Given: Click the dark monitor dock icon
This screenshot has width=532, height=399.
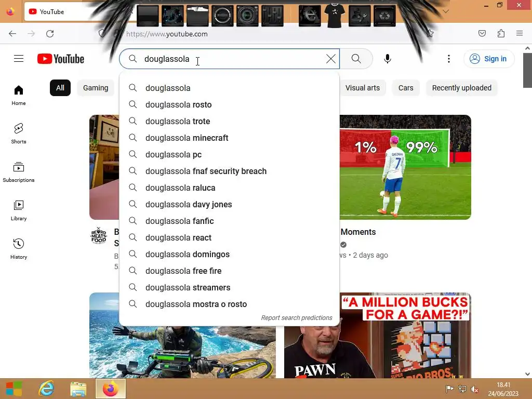Looking at the screenshot, I should click(x=148, y=16).
